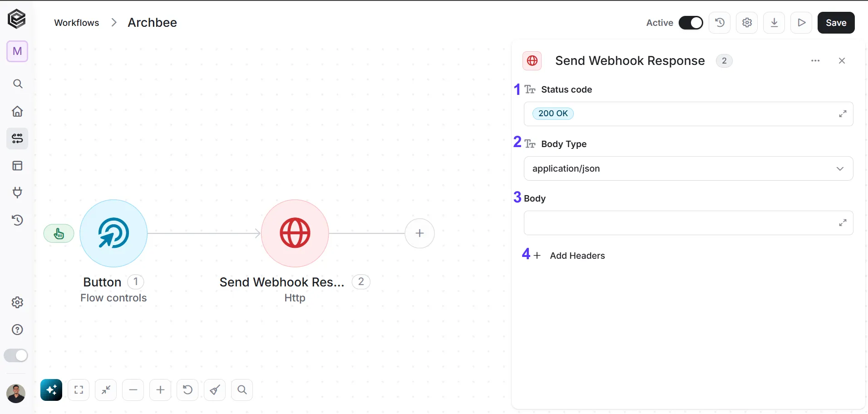Toggle the theme switch in left sidebar

coord(16,355)
